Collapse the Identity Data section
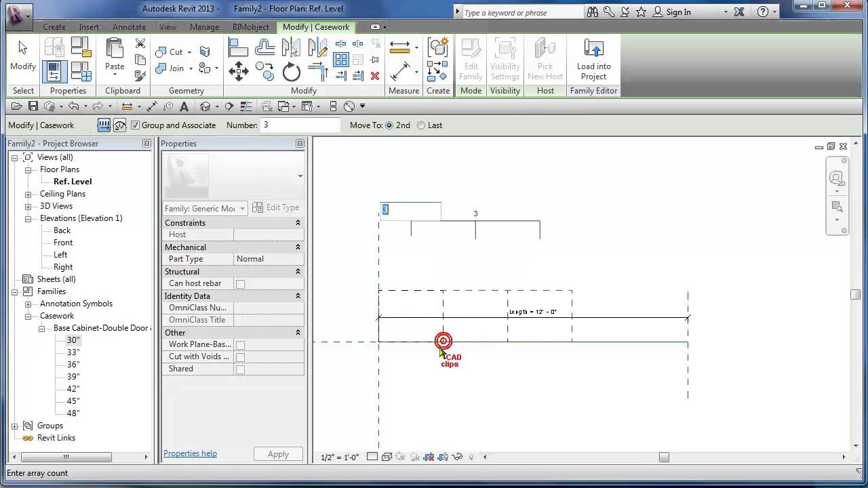This screenshot has width=868, height=488. click(x=298, y=296)
